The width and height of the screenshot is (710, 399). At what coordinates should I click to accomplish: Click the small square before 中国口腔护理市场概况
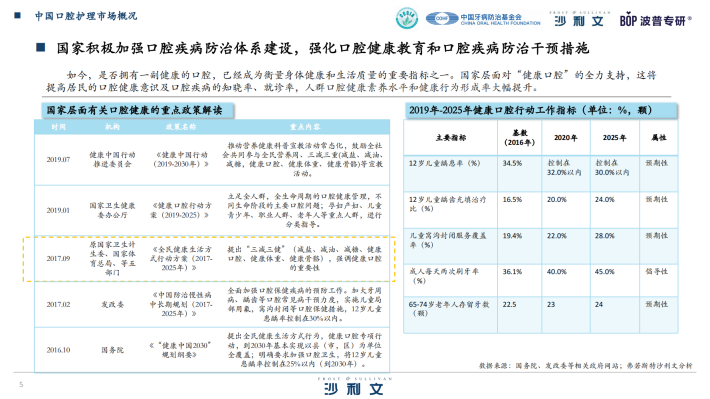coord(18,15)
